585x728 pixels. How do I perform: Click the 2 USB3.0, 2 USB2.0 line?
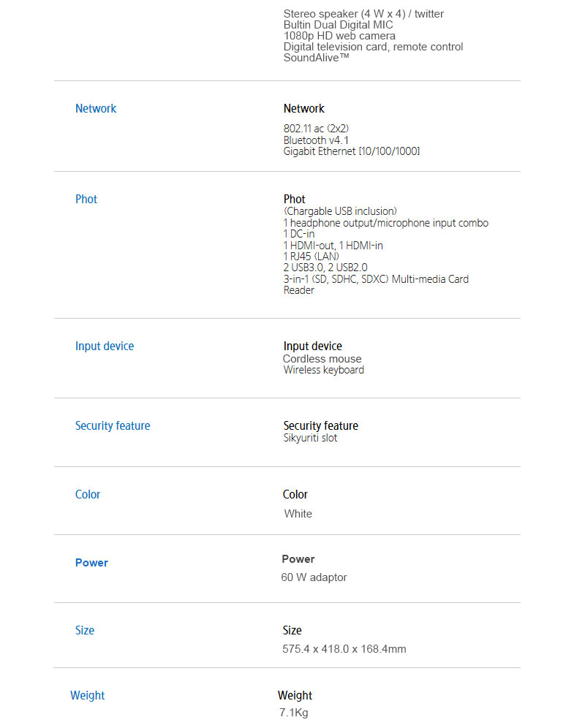[325, 268]
